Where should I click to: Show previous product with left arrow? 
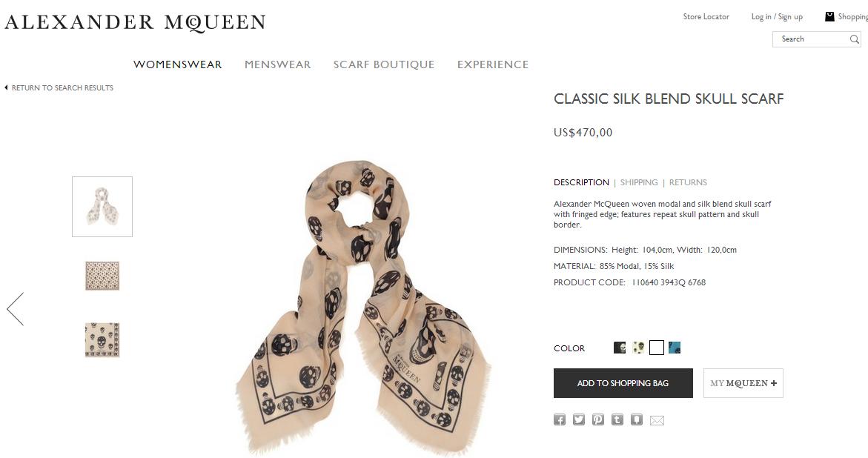(x=16, y=308)
